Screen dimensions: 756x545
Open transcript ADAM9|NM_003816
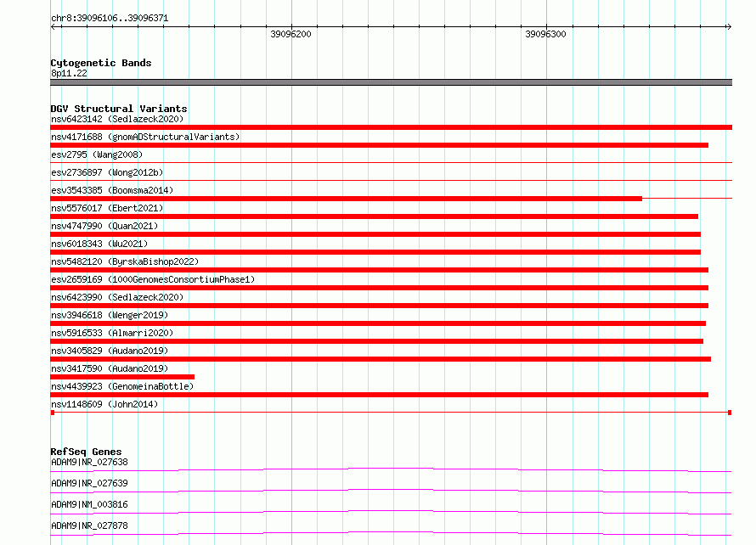pyautogui.click(x=89, y=504)
